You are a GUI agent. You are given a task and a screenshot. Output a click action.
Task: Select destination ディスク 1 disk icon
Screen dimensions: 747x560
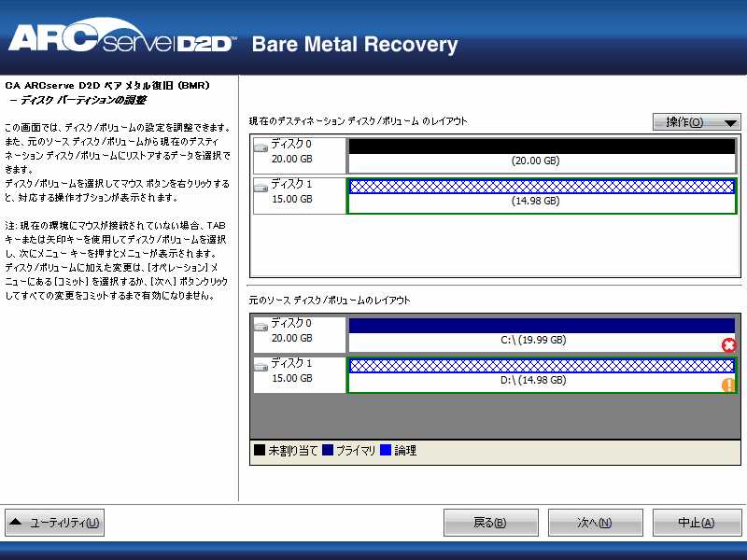261,187
